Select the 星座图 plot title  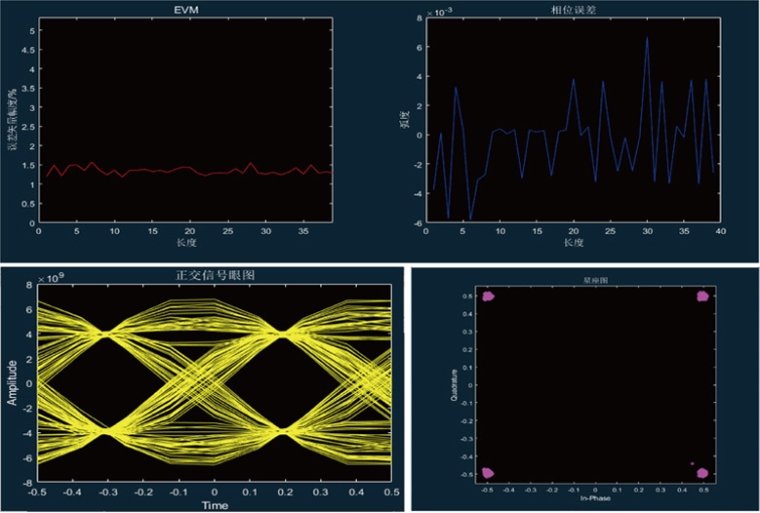point(594,281)
